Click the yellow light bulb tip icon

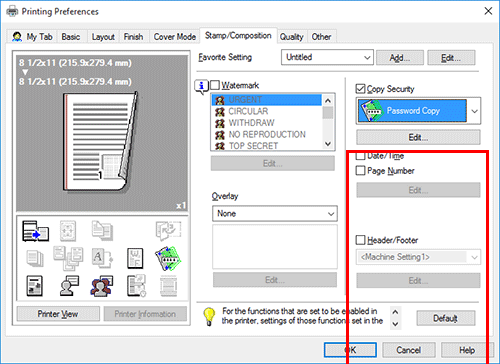pyautogui.click(x=209, y=316)
